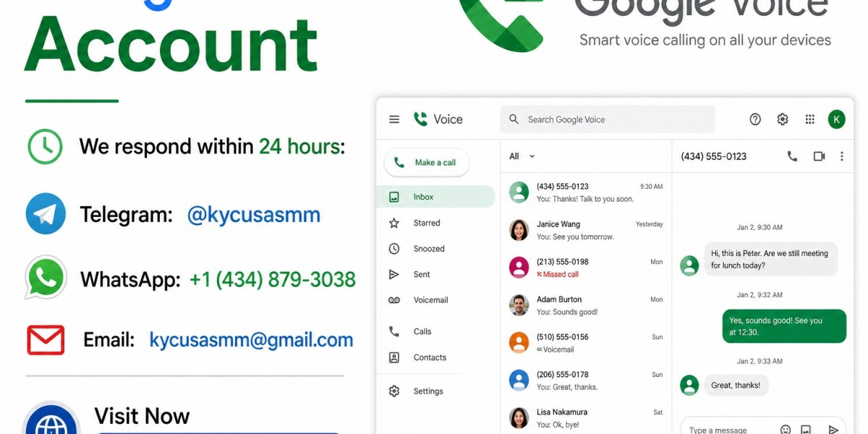Click the Gmail envelope icon
The height and width of the screenshot is (434, 868).
[x=46, y=340]
